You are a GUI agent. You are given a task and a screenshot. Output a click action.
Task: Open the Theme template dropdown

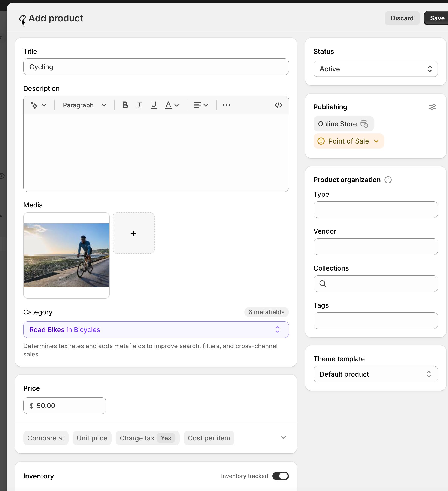tap(375, 374)
